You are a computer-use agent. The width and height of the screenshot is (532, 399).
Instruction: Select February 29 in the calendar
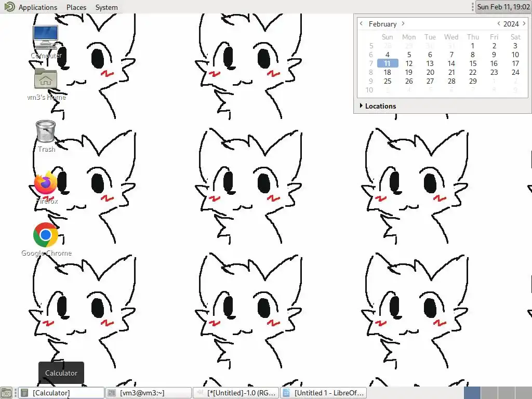tap(473, 81)
